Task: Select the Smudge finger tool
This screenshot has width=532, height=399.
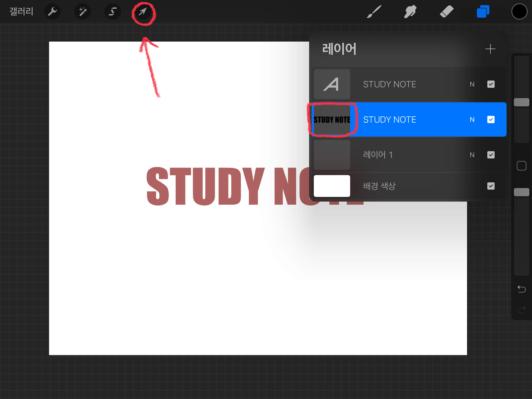Action: (x=410, y=12)
